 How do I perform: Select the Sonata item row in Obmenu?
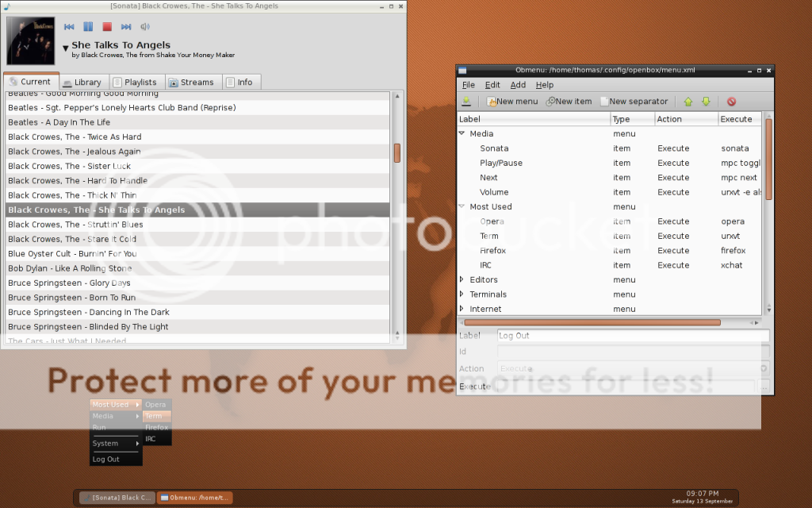tap(610, 148)
